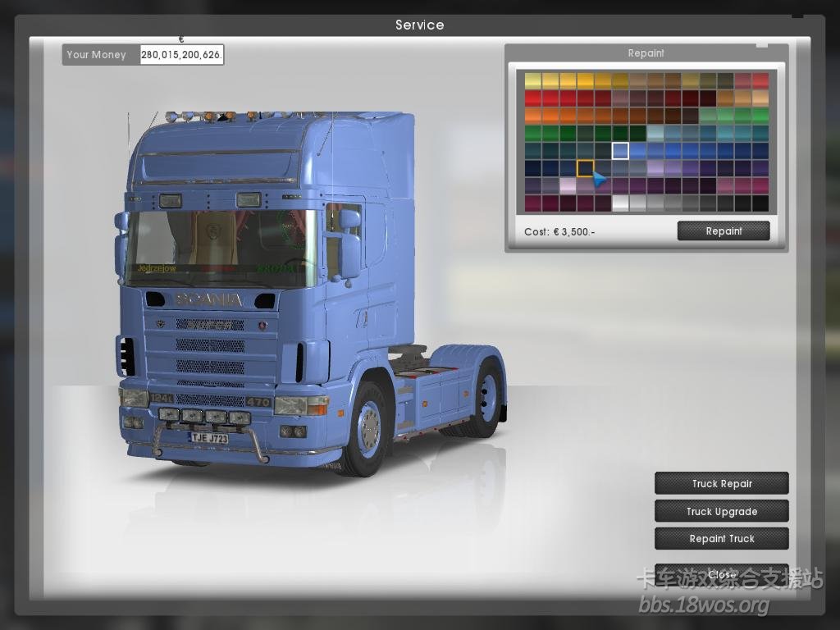Pick the teal swatch ending the fourth row
The width and height of the screenshot is (840, 630).
760,134
